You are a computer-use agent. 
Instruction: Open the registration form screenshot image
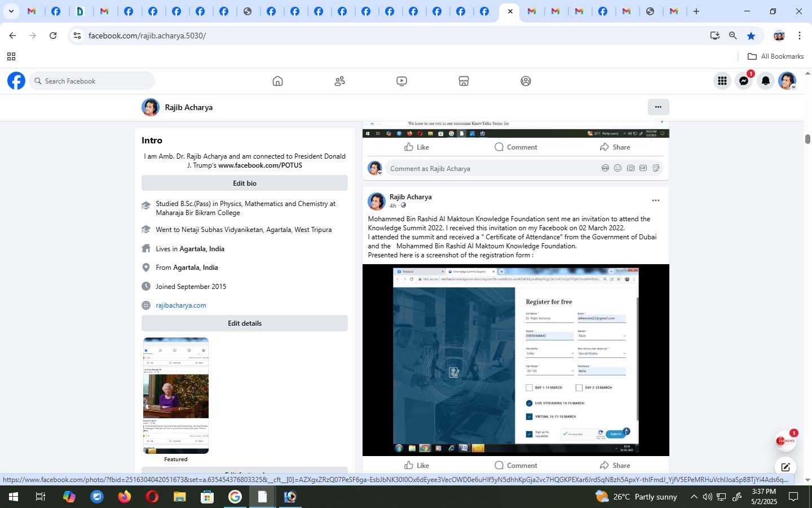[x=515, y=360]
